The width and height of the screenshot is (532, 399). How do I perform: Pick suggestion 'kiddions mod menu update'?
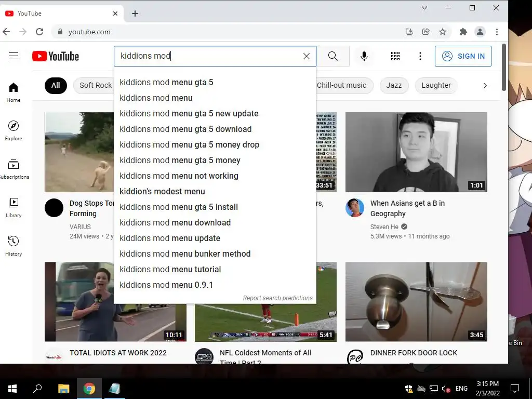[215, 238]
